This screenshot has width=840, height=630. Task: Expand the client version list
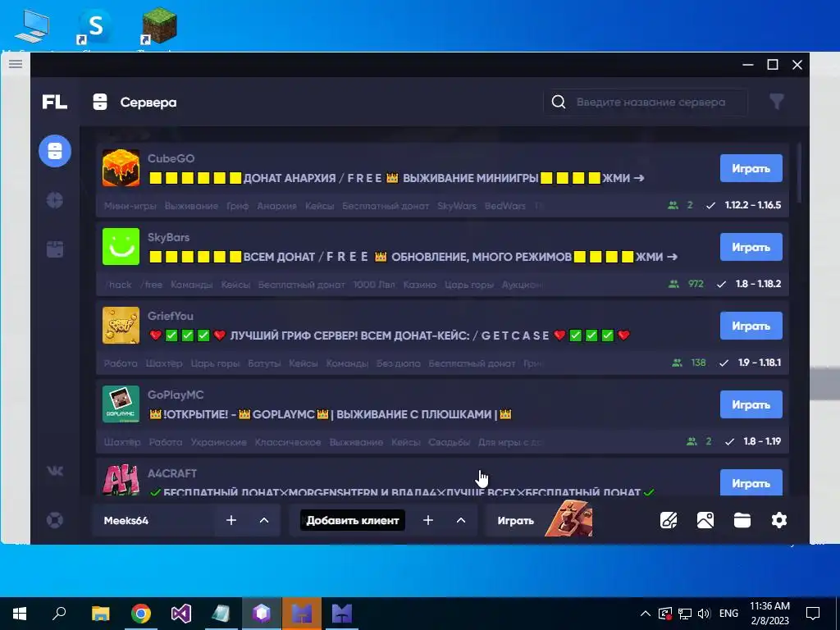[x=461, y=520]
